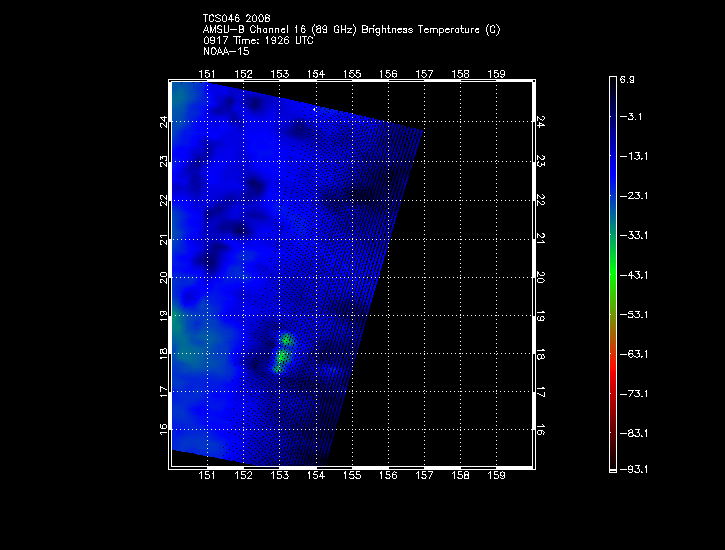
Task: Click the 16 latitude label on the right axis
Action: click(540, 430)
